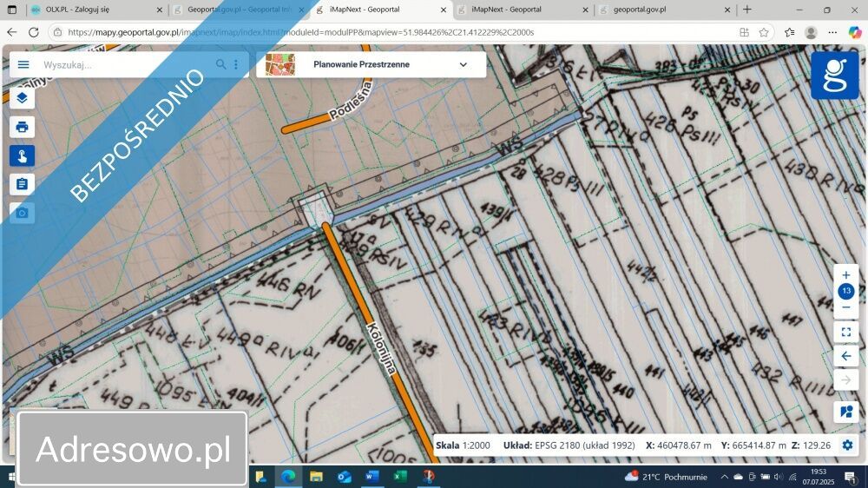This screenshot has width=868, height=488.
Task: Open the clipboard notes tool
Action: point(23,184)
